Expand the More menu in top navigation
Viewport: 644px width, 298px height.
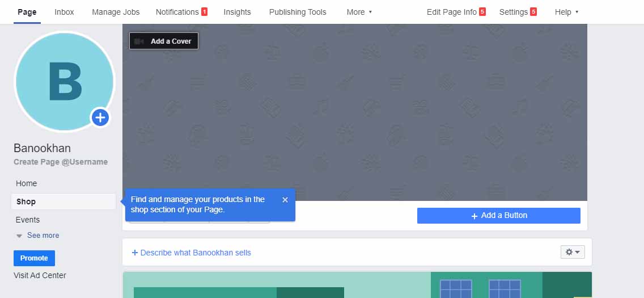coord(359,12)
